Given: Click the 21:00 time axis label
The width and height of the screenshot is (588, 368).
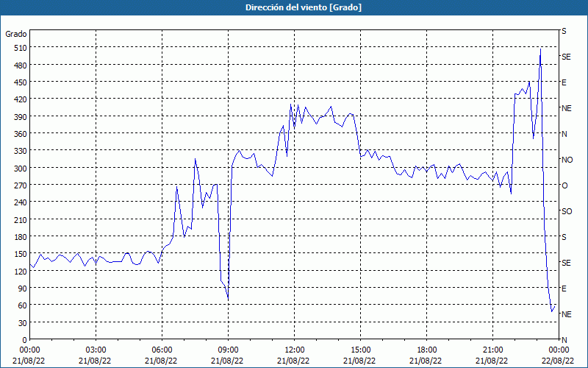Looking at the screenshot, I should [492, 350].
